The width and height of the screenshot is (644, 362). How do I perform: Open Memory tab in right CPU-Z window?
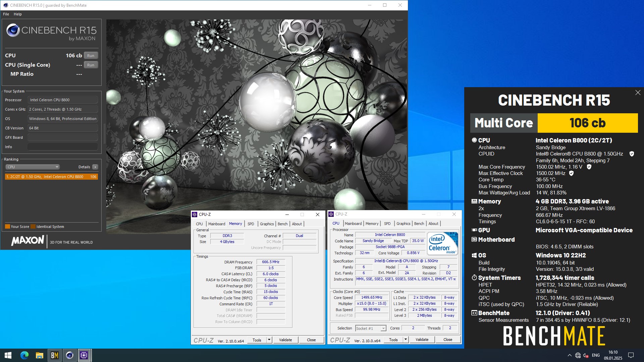(372, 224)
